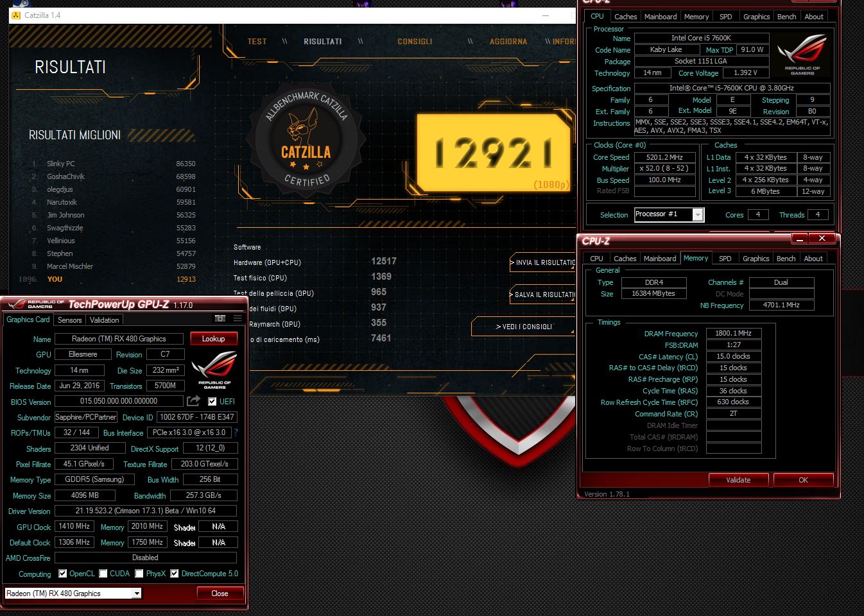Select Narutoxik leaderboard entry

114,202
